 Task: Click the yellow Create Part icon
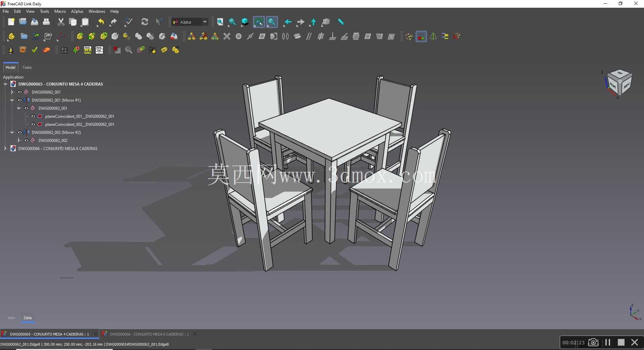[x=11, y=36]
